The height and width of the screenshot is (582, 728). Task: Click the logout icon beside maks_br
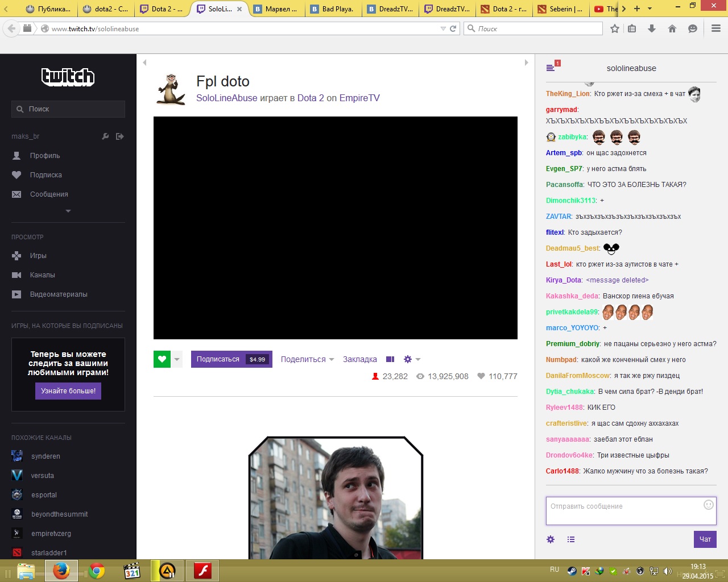coord(119,136)
